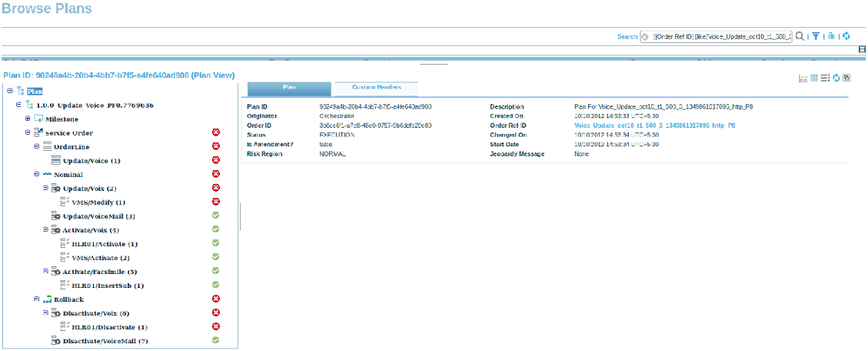Select the Nominal tree item
This screenshot has height=351, width=868.
click(x=68, y=175)
